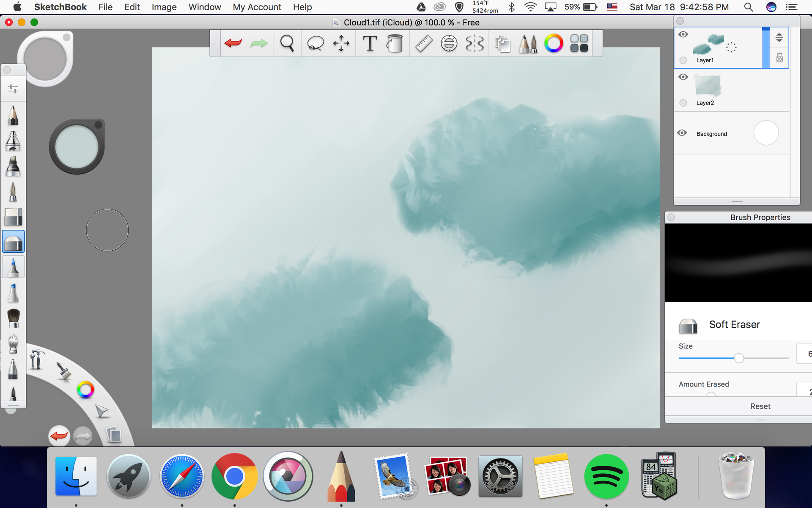This screenshot has width=812, height=508.
Task: Open Spotify from the Dock
Action: click(x=606, y=476)
